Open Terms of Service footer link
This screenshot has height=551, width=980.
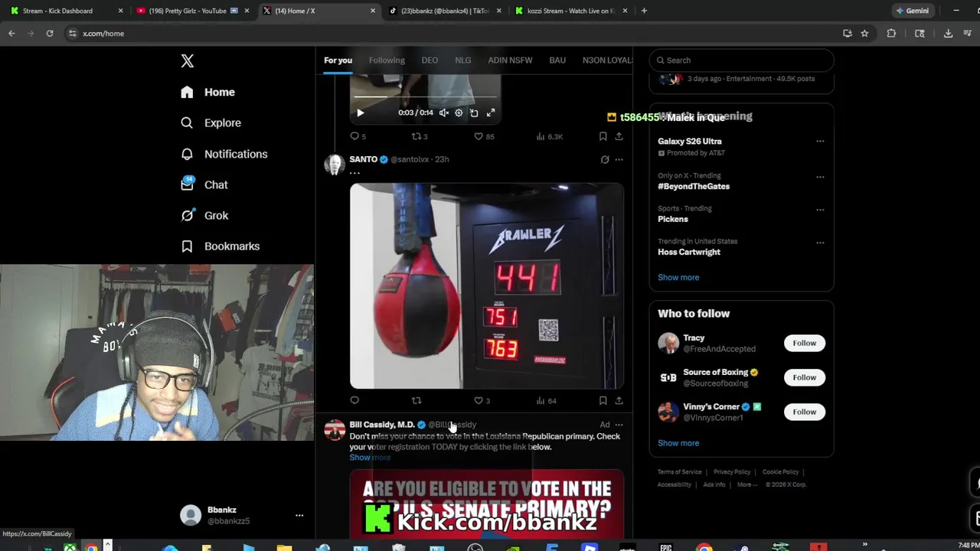[680, 472]
